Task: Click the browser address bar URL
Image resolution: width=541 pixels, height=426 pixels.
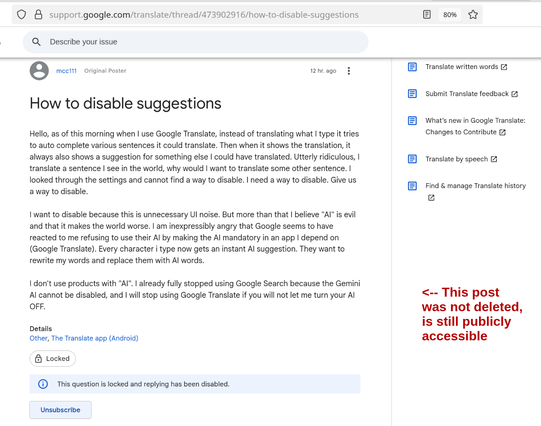Action: click(204, 15)
